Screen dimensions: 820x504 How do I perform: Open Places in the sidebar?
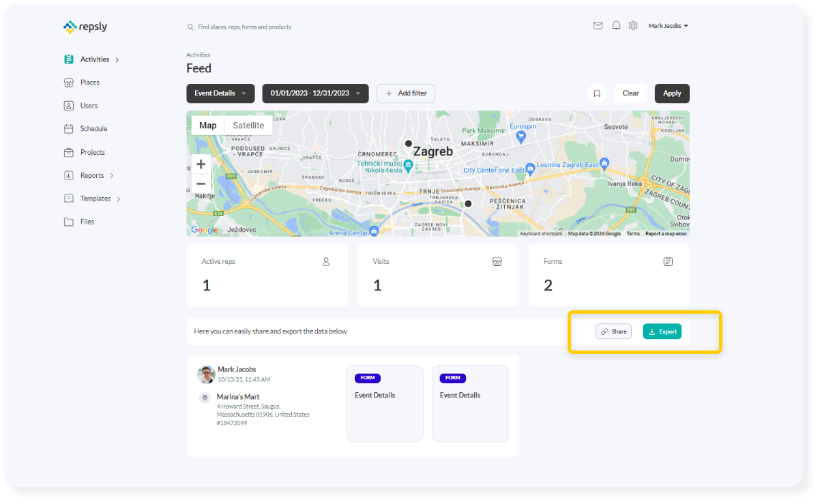(x=90, y=83)
